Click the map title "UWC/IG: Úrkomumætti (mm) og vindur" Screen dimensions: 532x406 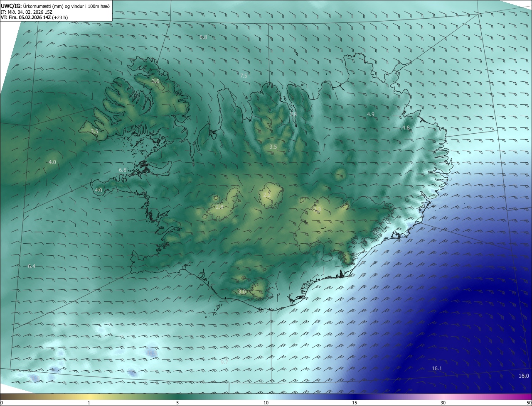click(x=55, y=5)
